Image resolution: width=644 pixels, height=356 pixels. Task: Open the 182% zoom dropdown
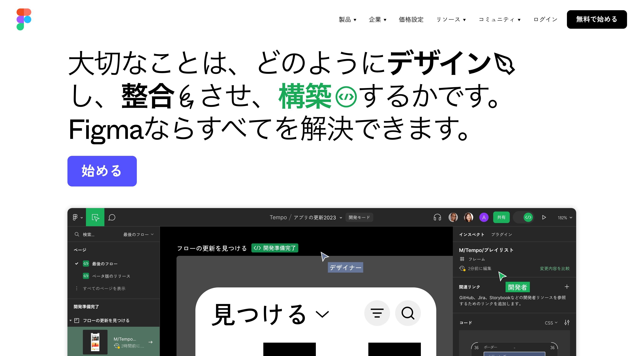pyautogui.click(x=565, y=217)
